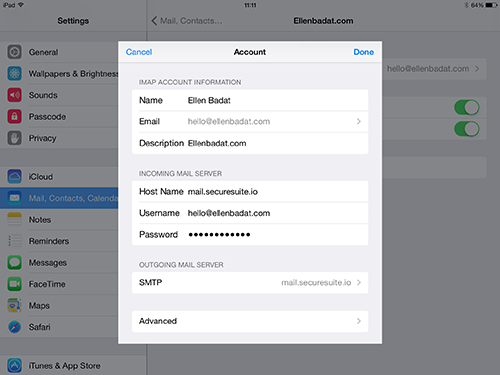Select Mail, Contacts, Calendars item
The width and height of the screenshot is (500, 375).
(59, 198)
